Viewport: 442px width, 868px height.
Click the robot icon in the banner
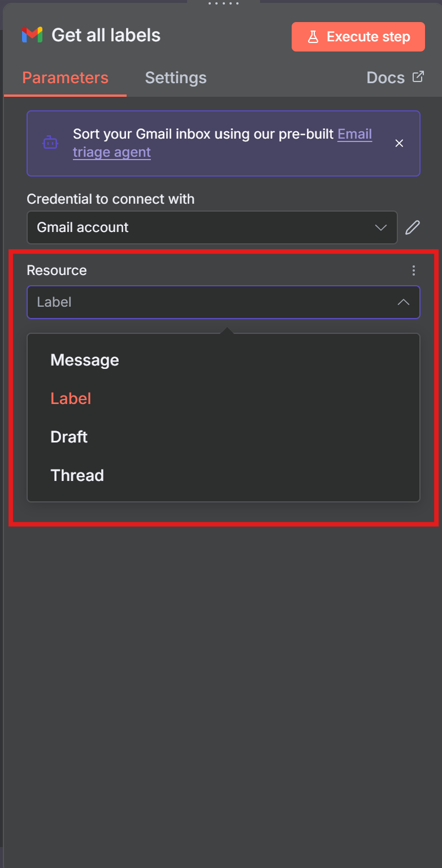click(50, 143)
